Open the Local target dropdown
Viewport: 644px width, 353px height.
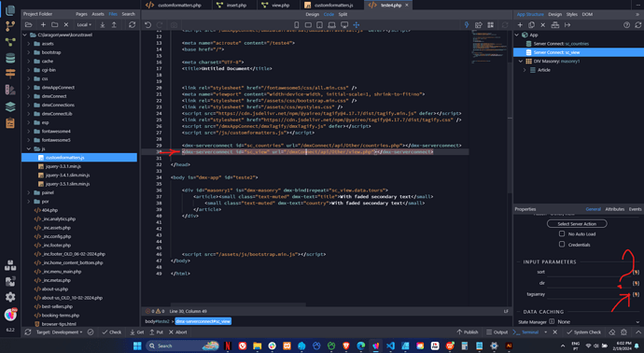pos(84,25)
